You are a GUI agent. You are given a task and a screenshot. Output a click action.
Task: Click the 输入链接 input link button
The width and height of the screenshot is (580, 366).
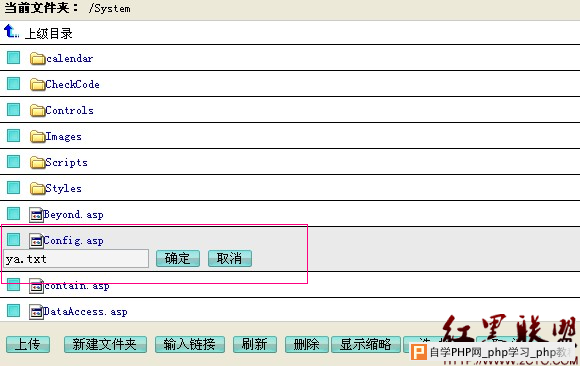tap(190, 345)
